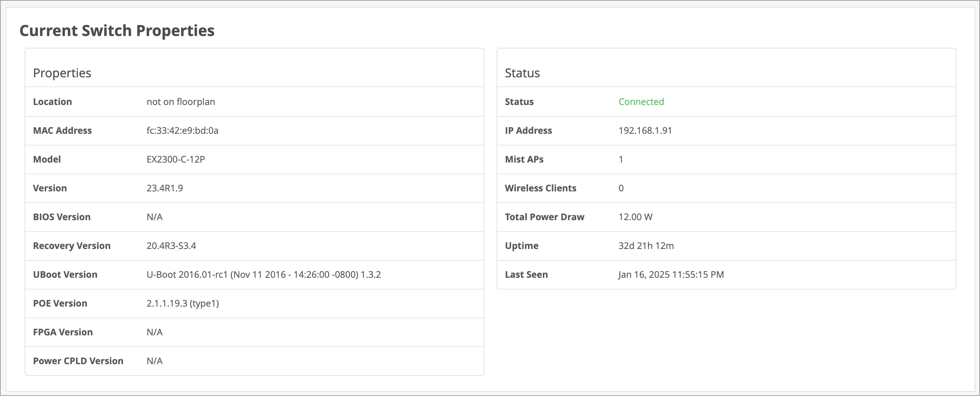Click the Status panel title

pyautogui.click(x=522, y=73)
